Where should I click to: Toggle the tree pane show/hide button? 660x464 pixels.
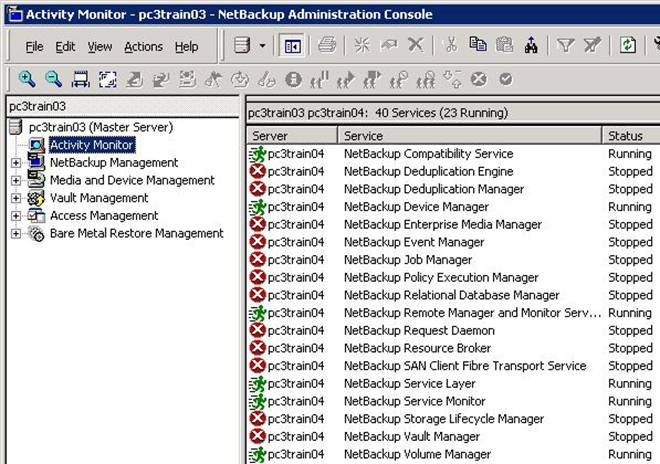(292, 46)
